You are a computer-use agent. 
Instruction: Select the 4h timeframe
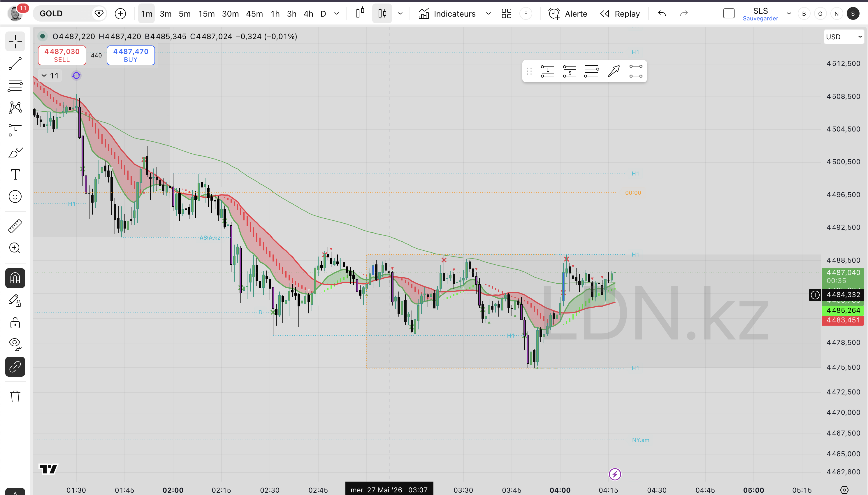(308, 14)
